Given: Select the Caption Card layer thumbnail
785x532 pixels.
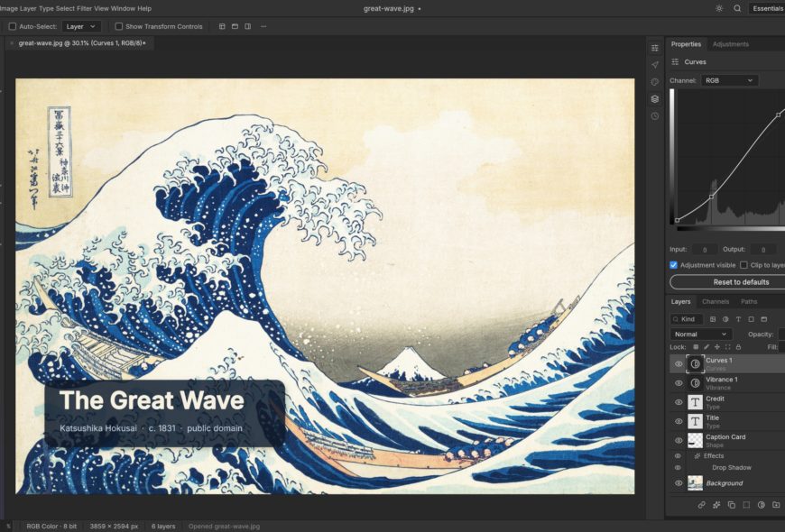Looking at the screenshot, I should coord(695,440).
